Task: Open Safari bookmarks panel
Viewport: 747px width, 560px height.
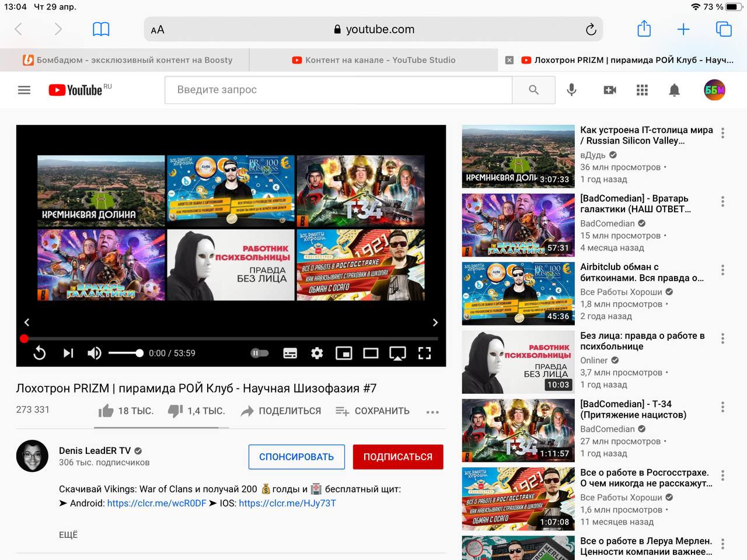Action: coord(101,29)
